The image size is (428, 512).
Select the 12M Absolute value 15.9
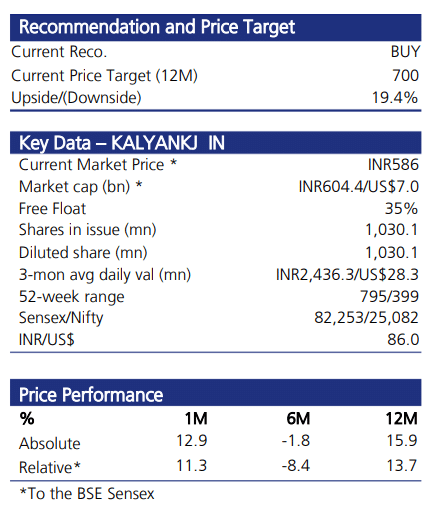tap(402, 441)
